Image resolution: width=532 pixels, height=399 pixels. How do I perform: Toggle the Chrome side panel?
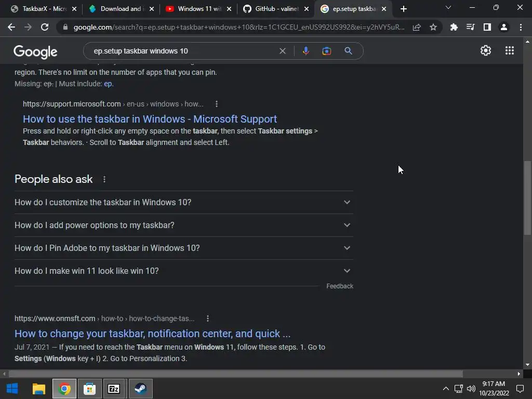[x=487, y=27]
